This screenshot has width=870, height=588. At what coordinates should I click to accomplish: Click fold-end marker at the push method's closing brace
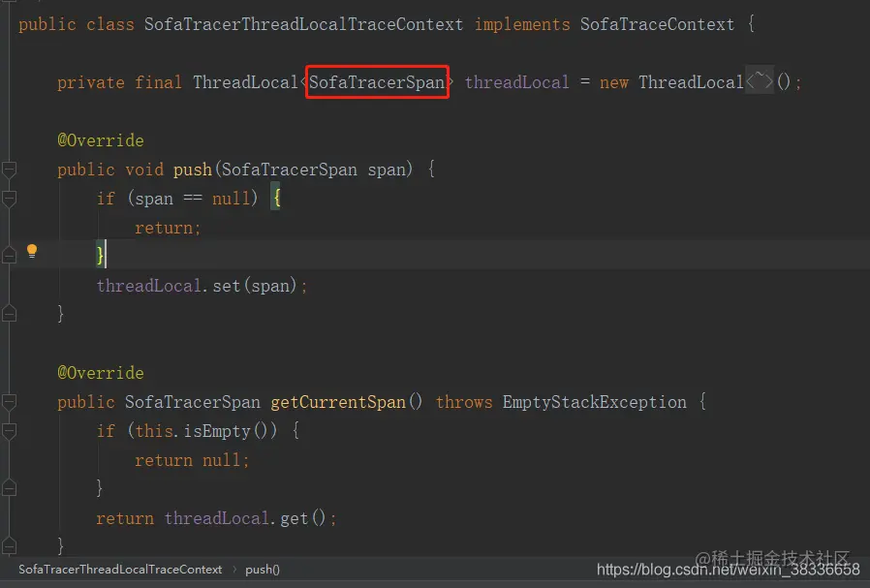pyautogui.click(x=9, y=314)
